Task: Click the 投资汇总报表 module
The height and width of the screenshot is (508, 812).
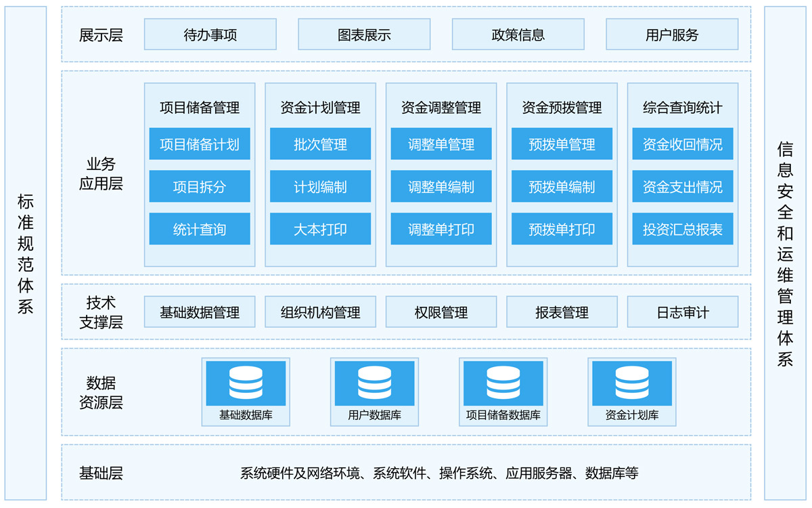Action: 683,229
